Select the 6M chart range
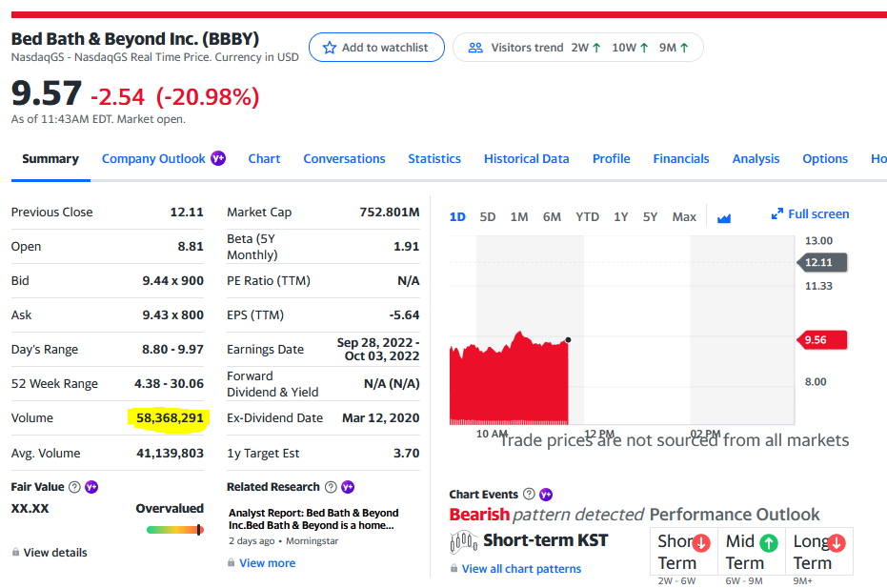The width and height of the screenshot is (887, 588). [x=552, y=216]
